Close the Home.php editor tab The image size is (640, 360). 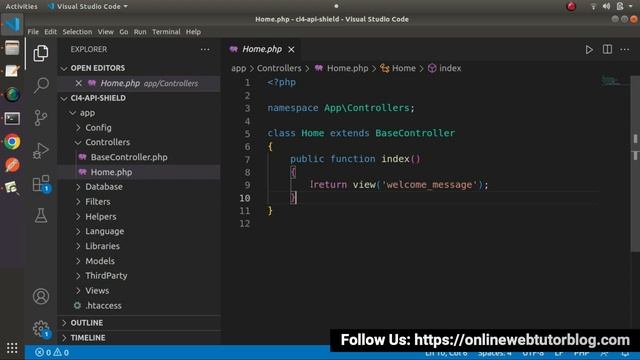[291, 49]
